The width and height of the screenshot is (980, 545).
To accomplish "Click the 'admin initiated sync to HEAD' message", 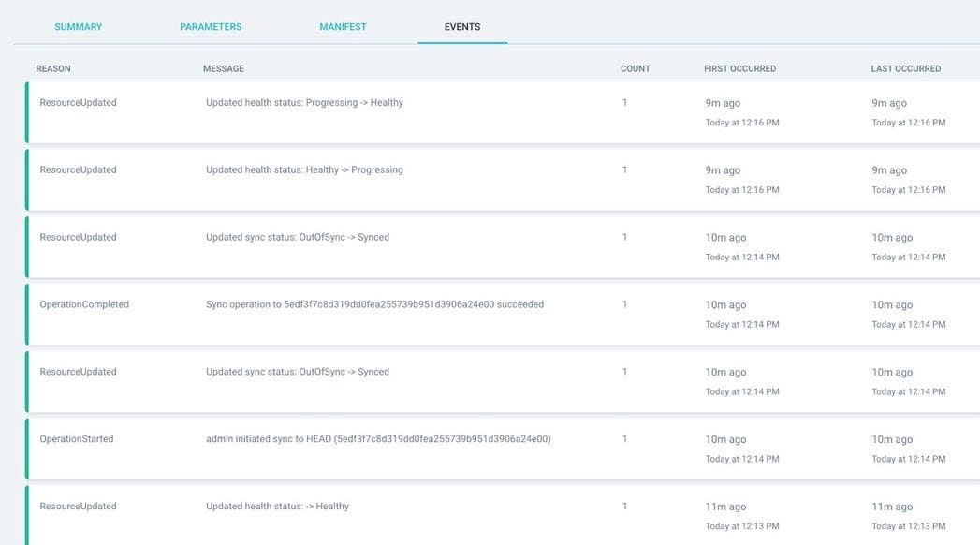I will coord(380,437).
